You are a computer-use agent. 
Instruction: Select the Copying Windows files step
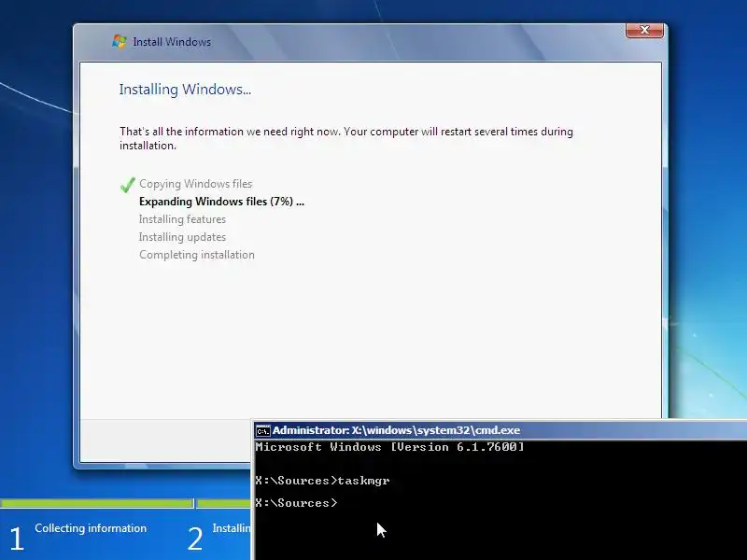point(195,184)
